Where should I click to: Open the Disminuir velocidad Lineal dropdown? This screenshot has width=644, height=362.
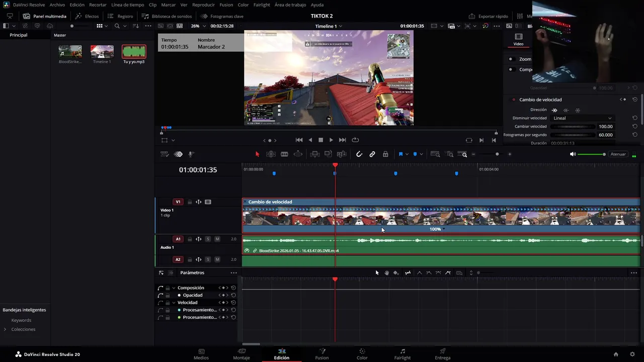(x=583, y=118)
